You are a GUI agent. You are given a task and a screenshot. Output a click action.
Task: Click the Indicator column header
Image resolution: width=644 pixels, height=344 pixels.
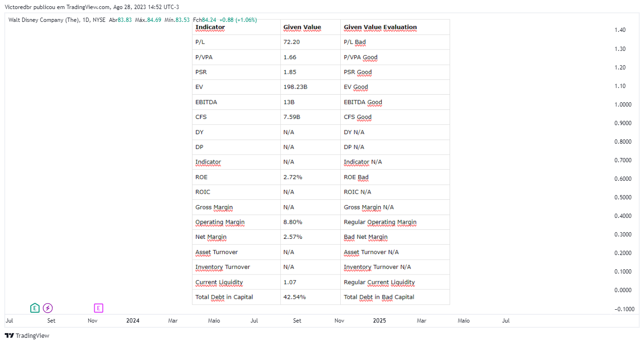210,27
